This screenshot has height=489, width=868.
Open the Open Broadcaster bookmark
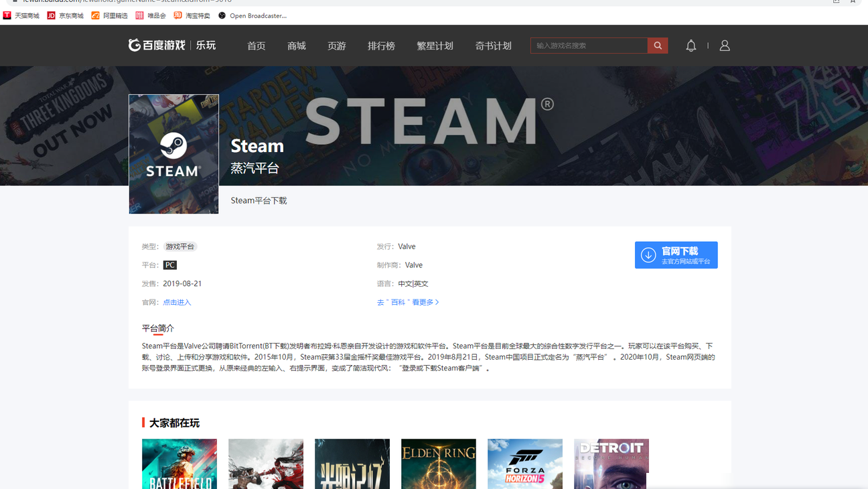point(252,15)
